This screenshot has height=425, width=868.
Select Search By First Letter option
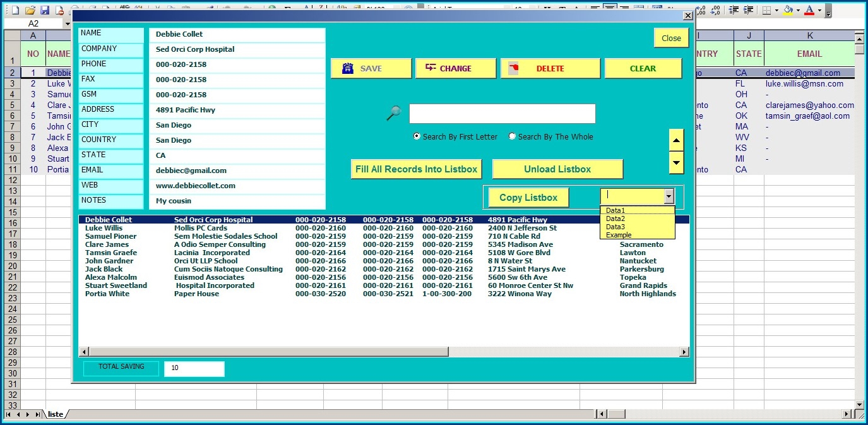click(417, 136)
